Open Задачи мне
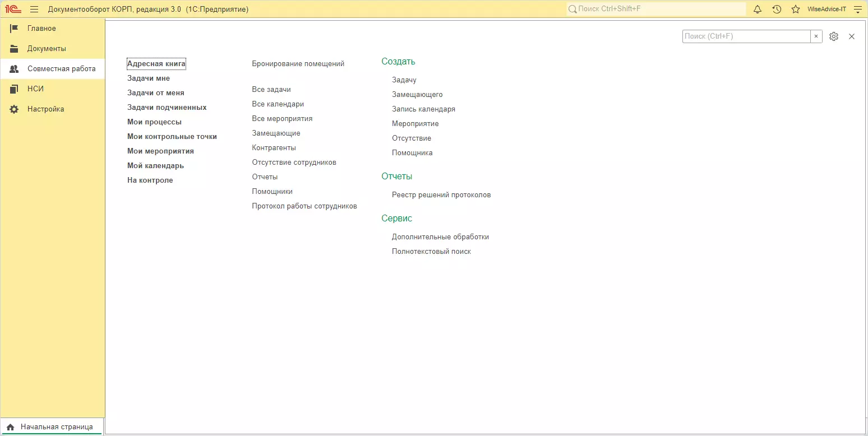Viewport: 868px width, 436px height. pos(149,78)
